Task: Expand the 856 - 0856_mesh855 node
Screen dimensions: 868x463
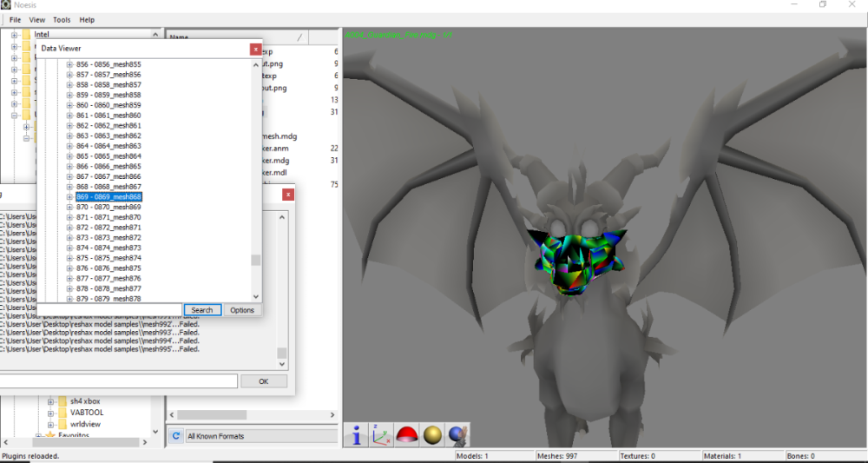Action: point(69,64)
